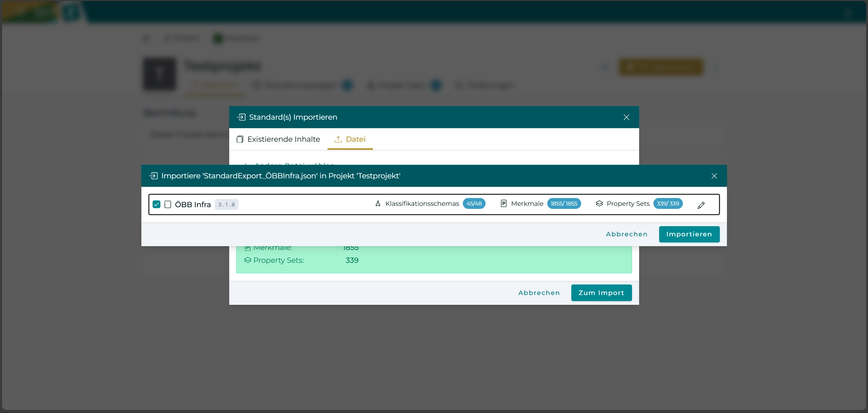Click the Property Sets layers icon in row
The width and height of the screenshot is (868, 413).
click(599, 203)
